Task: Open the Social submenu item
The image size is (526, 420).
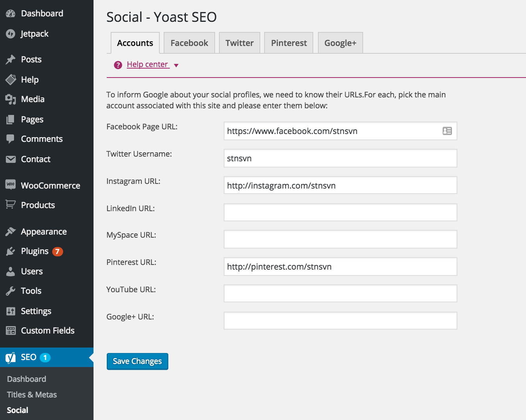Action: coord(18,410)
